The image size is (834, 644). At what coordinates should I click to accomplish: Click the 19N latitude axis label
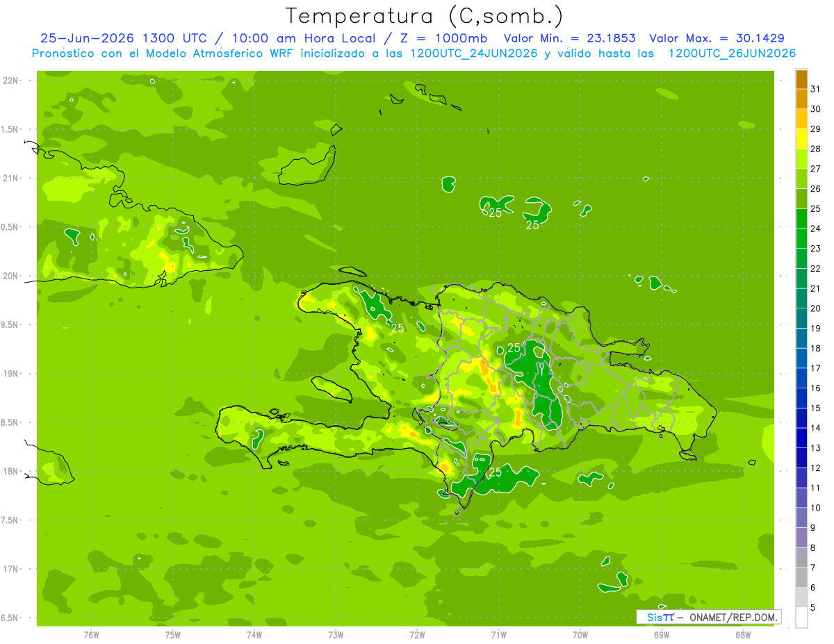[x=10, y=374]
